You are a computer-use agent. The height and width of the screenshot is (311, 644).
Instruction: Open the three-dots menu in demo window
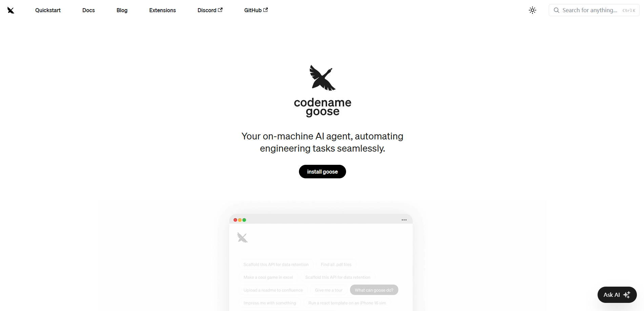[x=404, y=220]
